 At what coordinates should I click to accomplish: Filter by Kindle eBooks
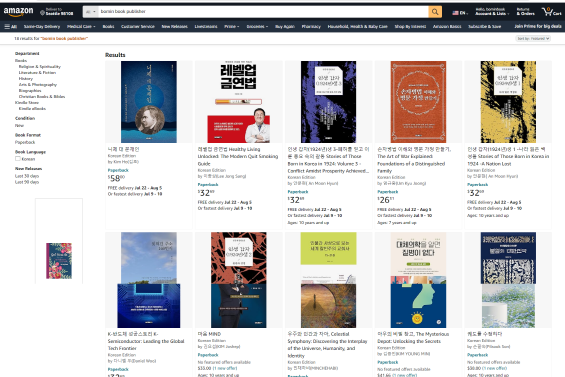pyautogui.click(x=32, y=108)
